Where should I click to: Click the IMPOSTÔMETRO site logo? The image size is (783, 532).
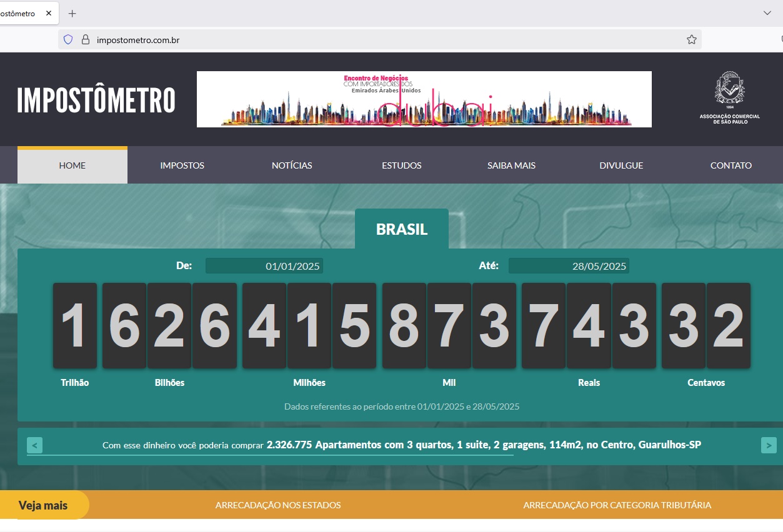click(96, 100)
